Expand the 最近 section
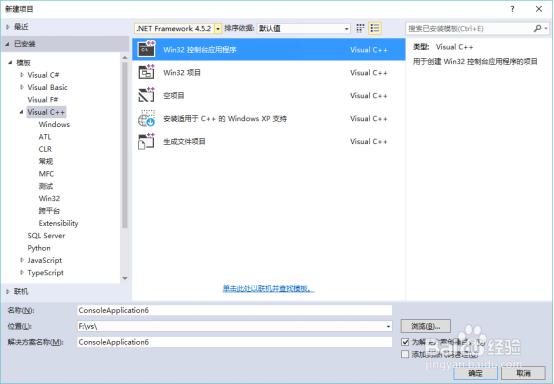Screen dimensions: 554x384 8,27
